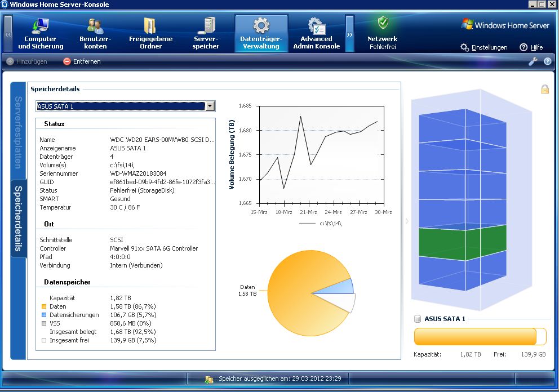Click the blue backup pie slice
The image size is (559, 392).
pyautogui.click(x=340, y=288)
